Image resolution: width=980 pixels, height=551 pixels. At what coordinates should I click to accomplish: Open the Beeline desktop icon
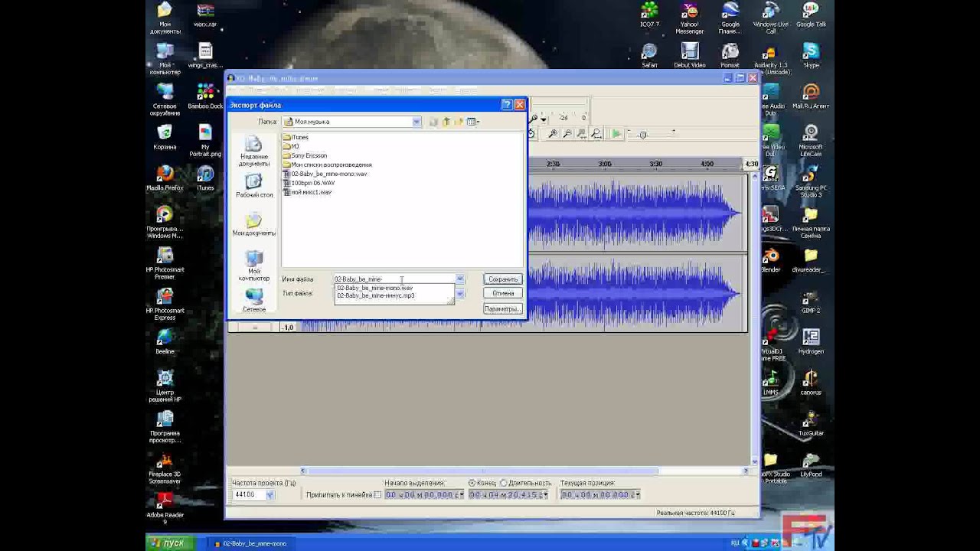point(165,342)
